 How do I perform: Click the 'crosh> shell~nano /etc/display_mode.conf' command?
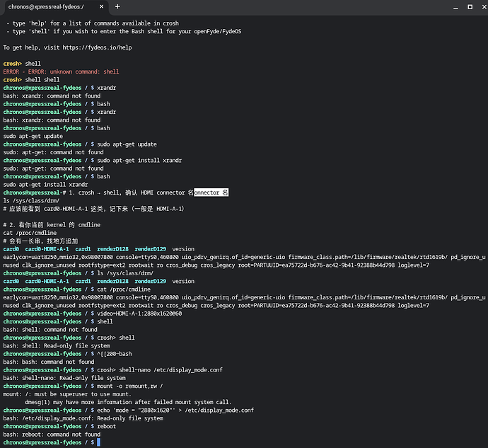point(160,370)
